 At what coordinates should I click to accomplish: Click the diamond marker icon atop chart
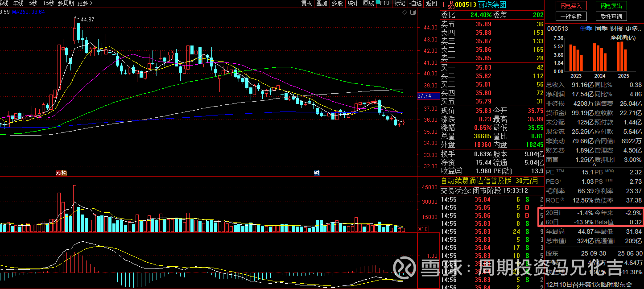[x=405, y=13]
